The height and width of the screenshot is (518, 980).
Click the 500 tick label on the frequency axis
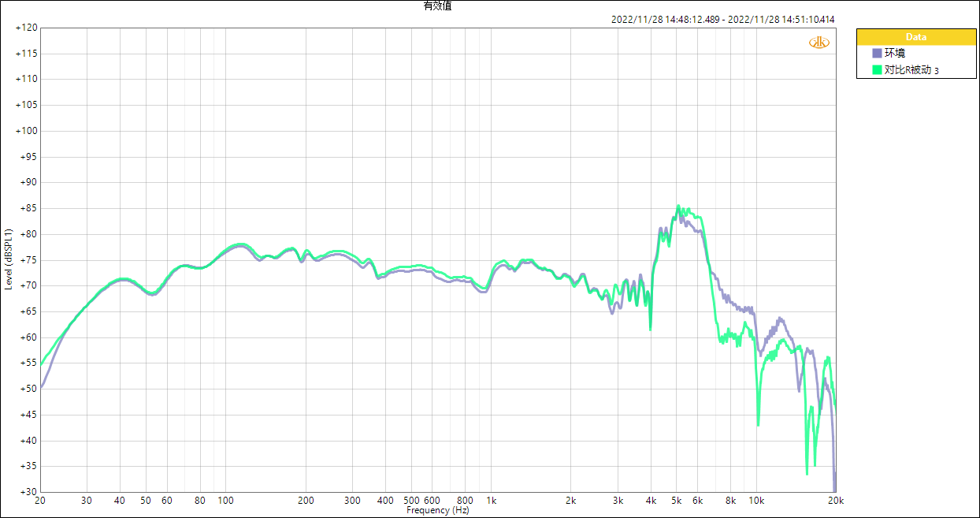[x=411, y=501]
